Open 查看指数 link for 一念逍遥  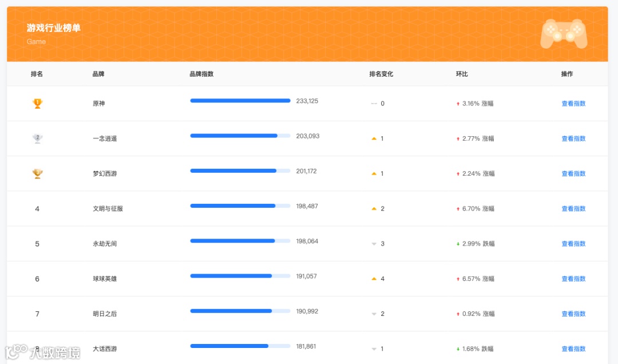[573, 139]
